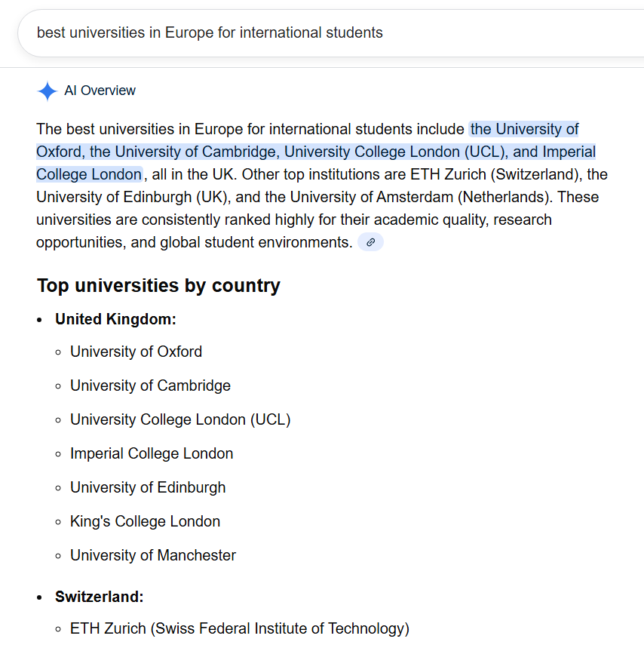Screen dimensions: 644x648
Task: Click 'Imperial College London' in the highlighted summary
Action: point(89,174)
